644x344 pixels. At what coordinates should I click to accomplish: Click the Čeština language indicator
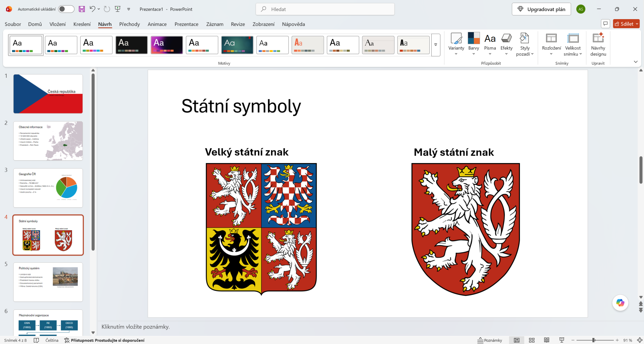click(52, 340)
